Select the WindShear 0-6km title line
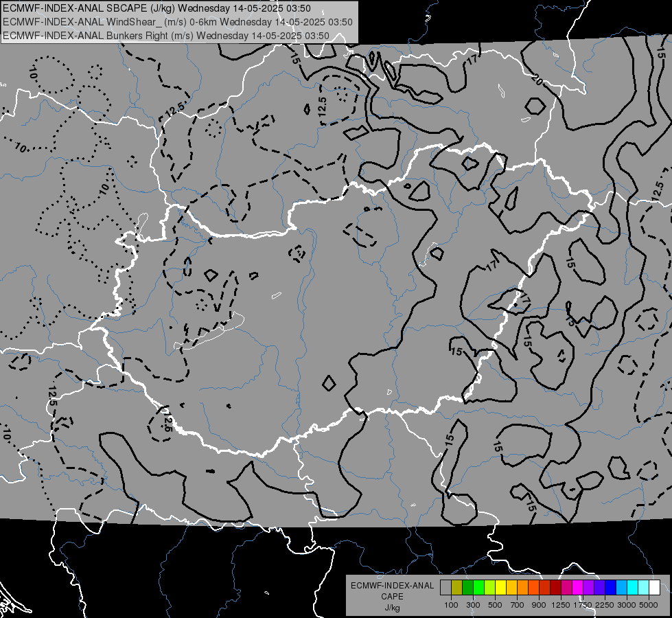This screenshot has height=618, width=672. coord(177,22)
